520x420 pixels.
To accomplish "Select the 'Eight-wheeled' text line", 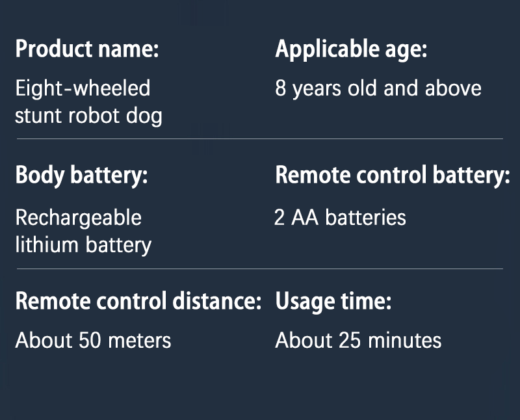I will [x=83, y=88].
